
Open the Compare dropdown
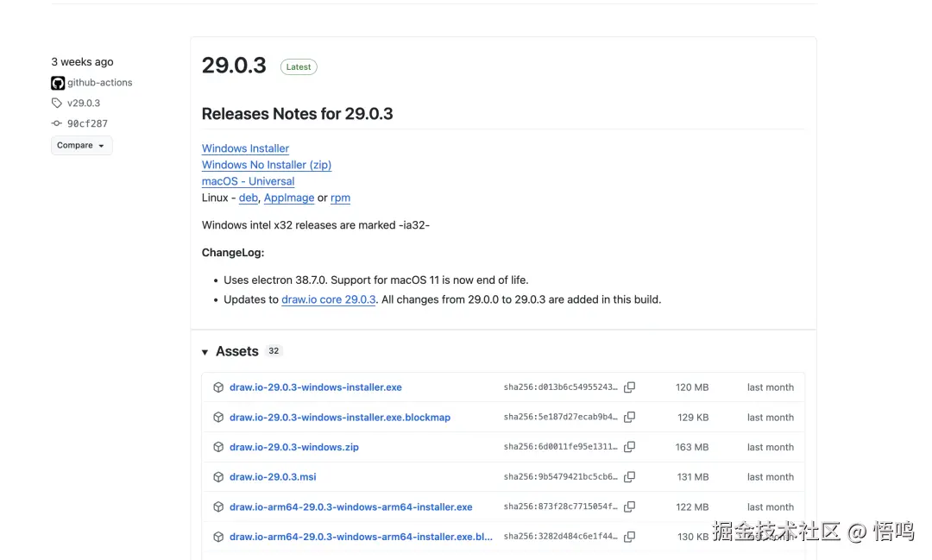[x=81, y=146]
